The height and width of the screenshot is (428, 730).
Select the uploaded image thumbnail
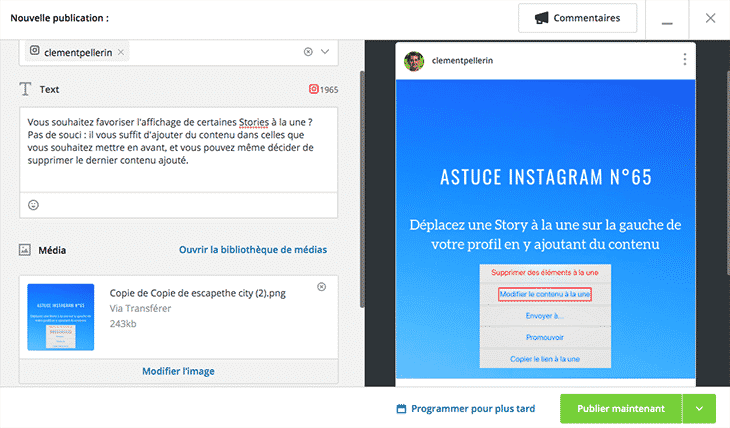coord(61,316)
